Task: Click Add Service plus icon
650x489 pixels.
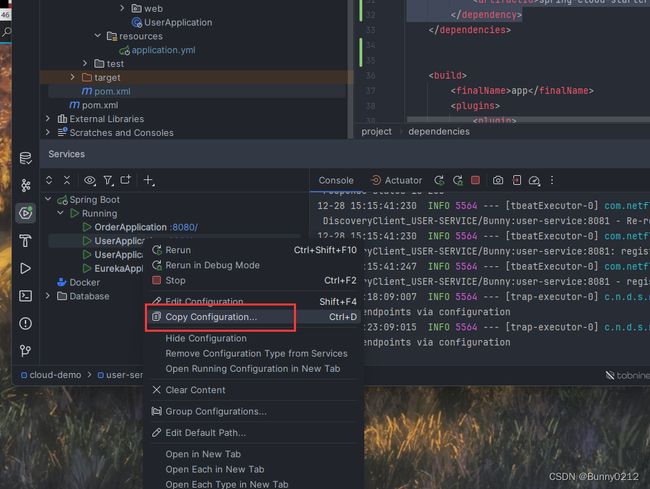Action: coord(148,180)
